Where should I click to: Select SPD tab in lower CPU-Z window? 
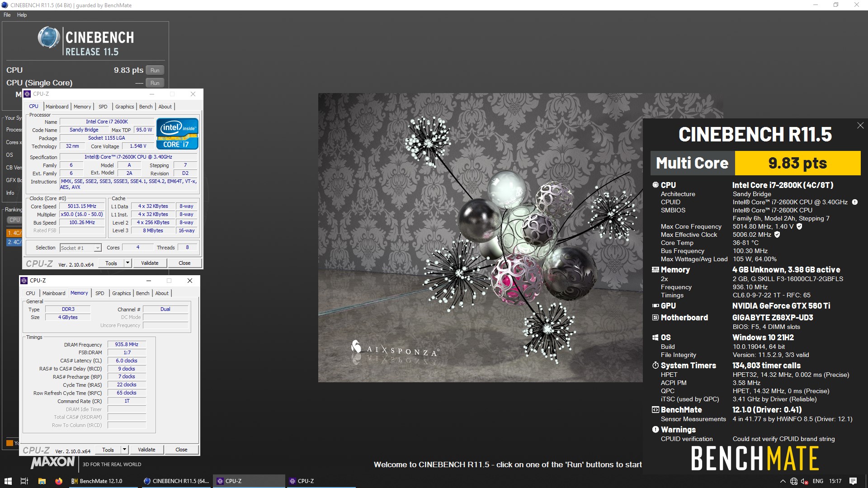100,293
